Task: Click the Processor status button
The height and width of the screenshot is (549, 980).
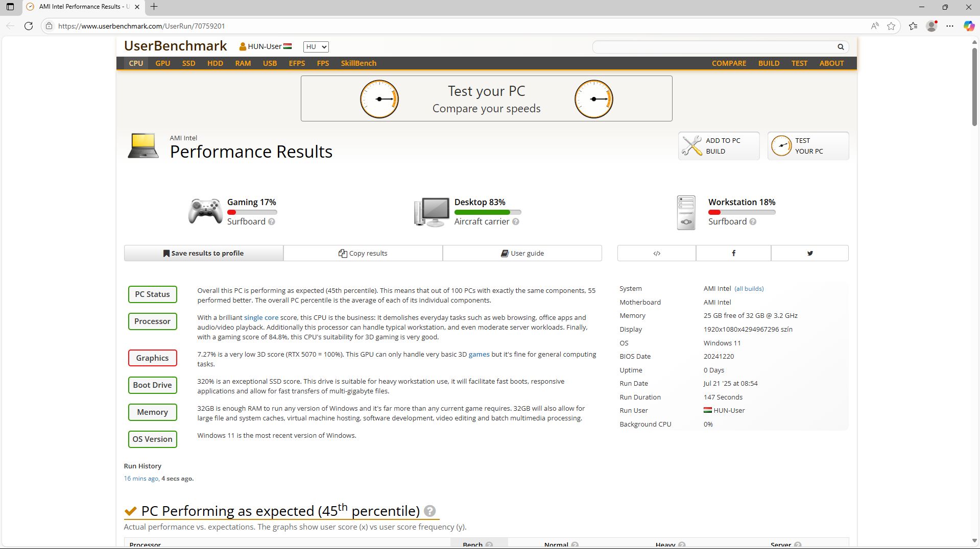Action: (x=152, y=321)
